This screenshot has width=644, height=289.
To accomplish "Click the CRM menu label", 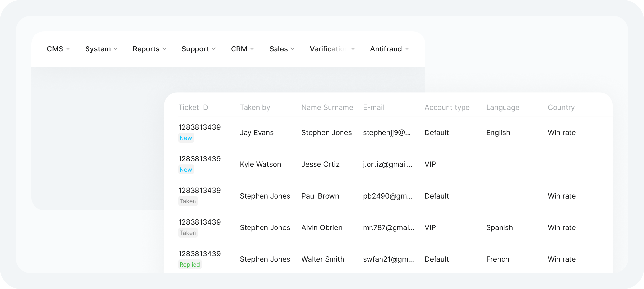I will [239, 49].
